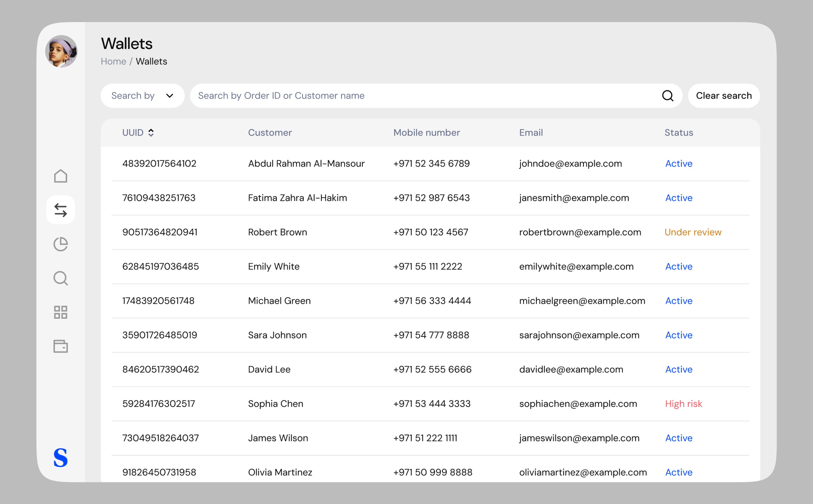Open the pie chart analytics icon
The height and width of the screenshot is (504, 813).
(61, 244)
